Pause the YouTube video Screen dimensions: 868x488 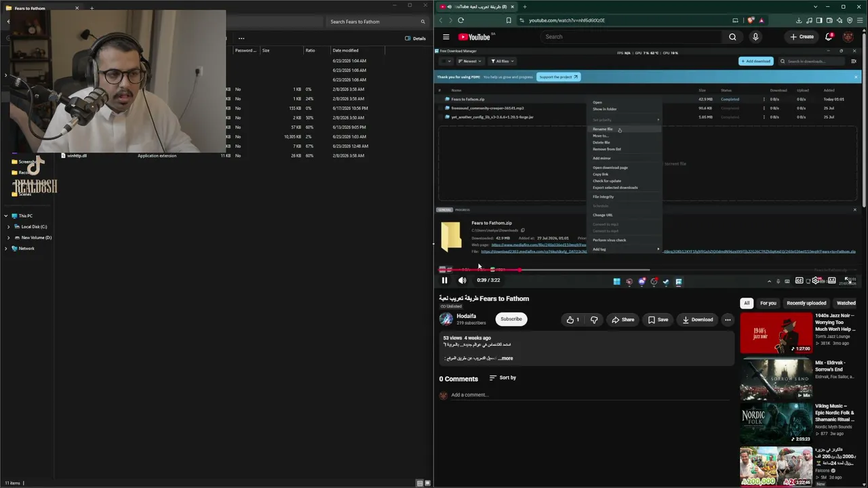(445, 281)
